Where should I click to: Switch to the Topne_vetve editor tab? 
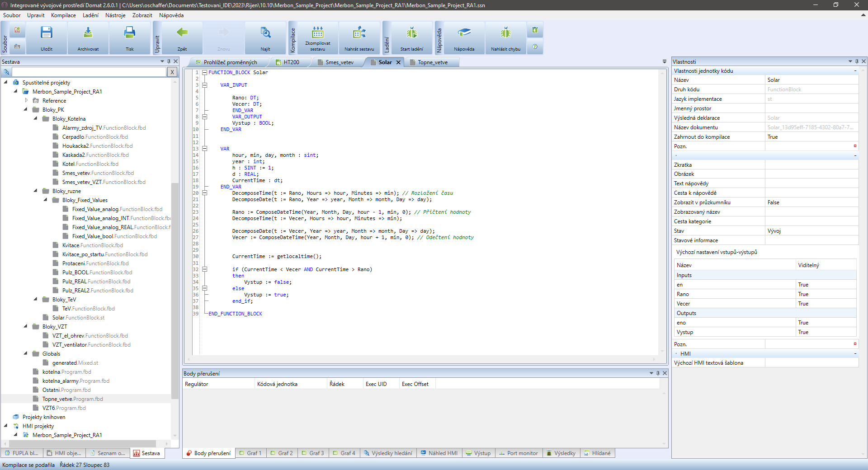click(433, 62)
